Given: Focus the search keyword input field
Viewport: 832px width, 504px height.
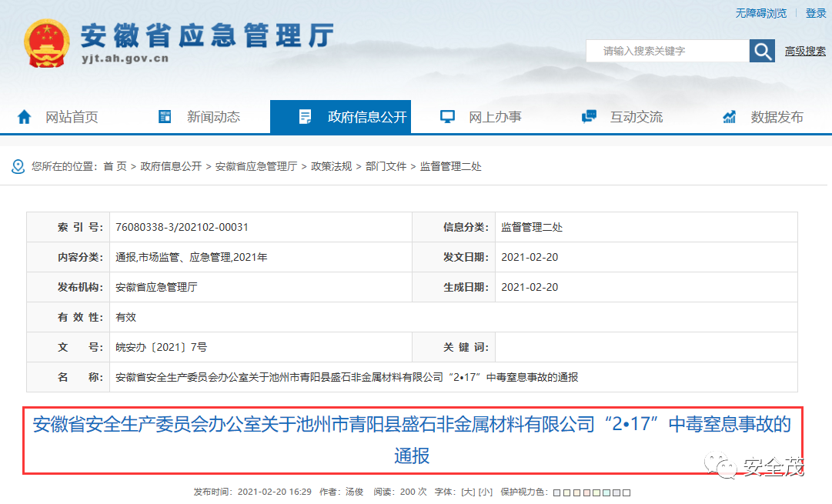Looking at the screenshot, I should tap(667, 51).
